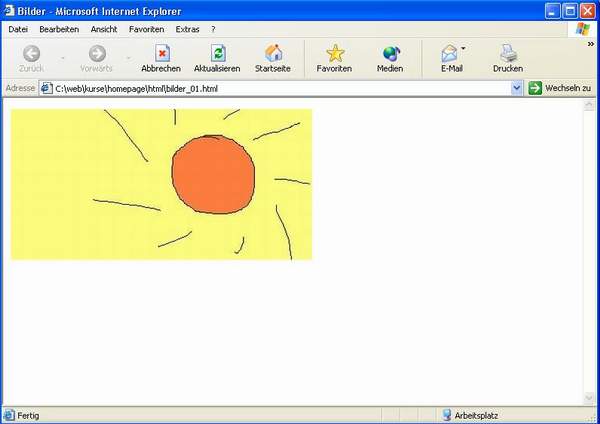Stop loading with Abbrechen icon

(162, 53)
